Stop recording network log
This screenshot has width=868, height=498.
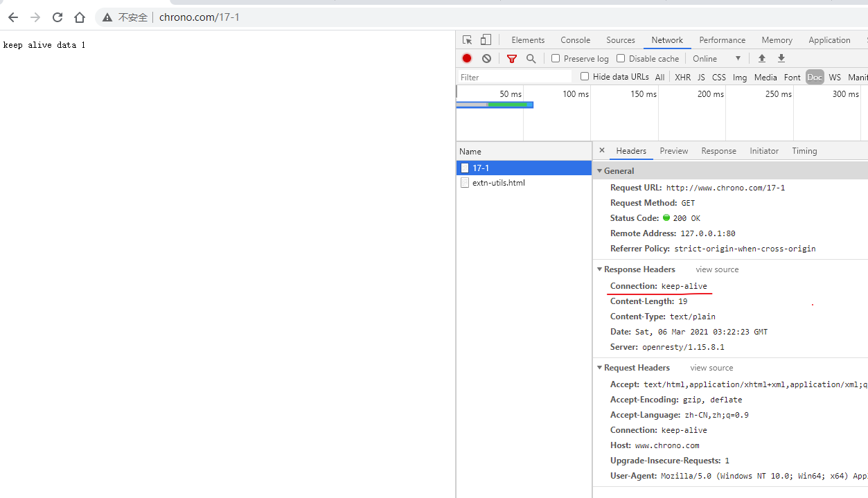pos(467,59)
